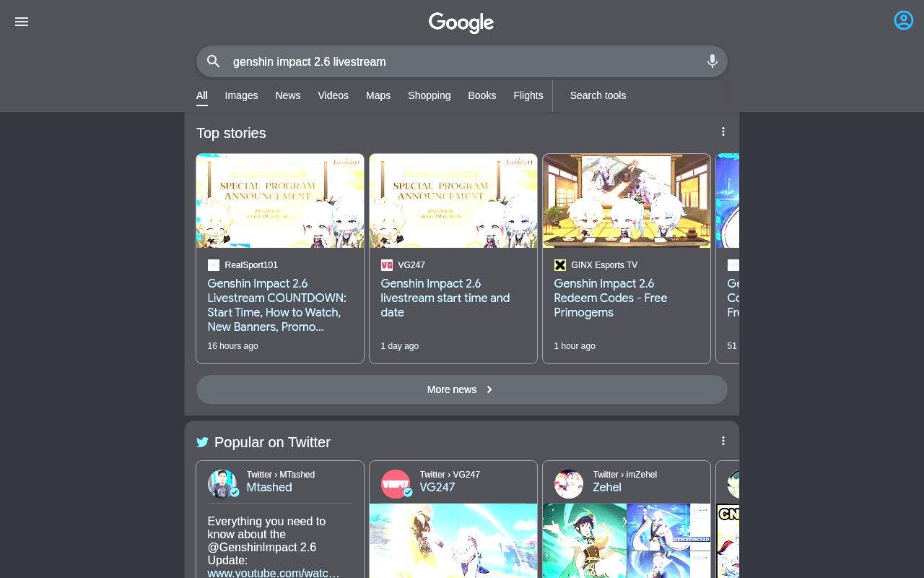Viewport: 924px width, 578px height.
Task: Switch to the Flights tab
Action: click(x=528, y=95)
